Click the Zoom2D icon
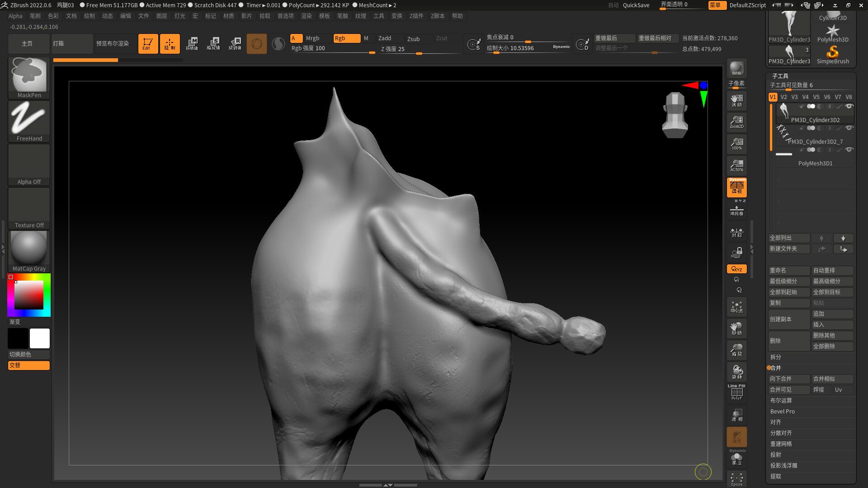The image size is (868, 488). click(x=736, y=122)
